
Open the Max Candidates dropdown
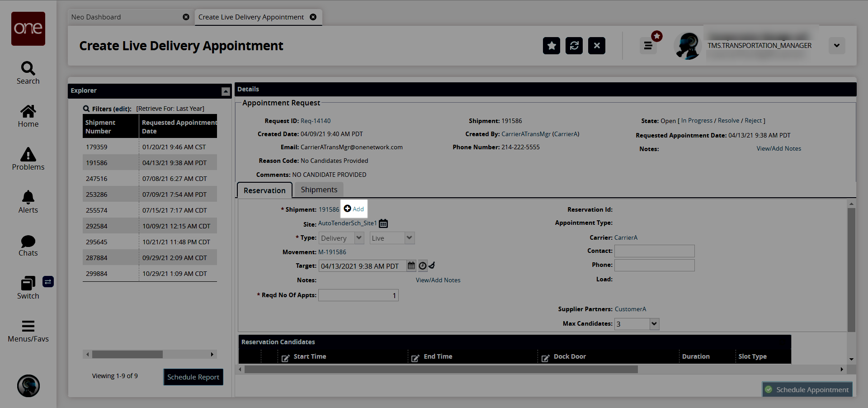654,324
